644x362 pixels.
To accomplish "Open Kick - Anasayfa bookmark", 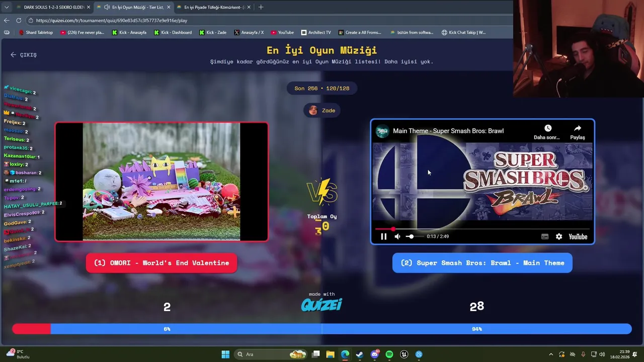I will (x=129, y=33).
